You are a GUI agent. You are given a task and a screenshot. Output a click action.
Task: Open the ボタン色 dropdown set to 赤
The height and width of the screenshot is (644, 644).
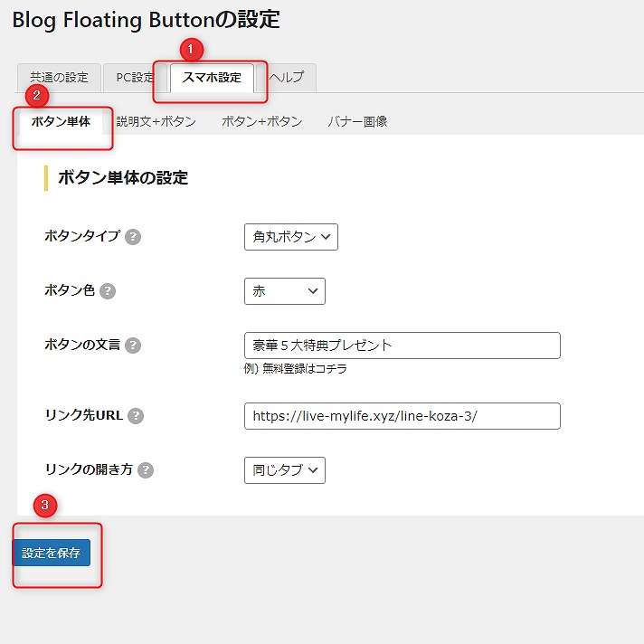pyautogui.click(x=284, y=291)
